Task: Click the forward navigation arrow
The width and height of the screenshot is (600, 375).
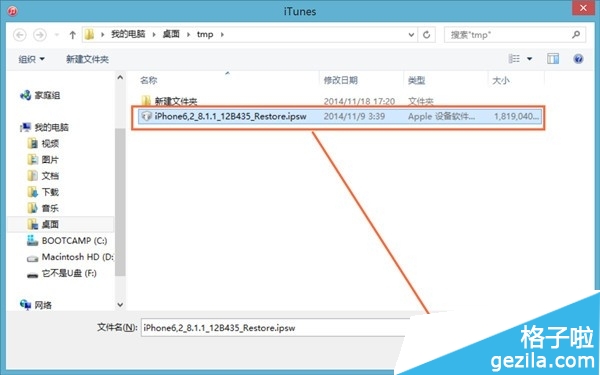Action: pos(39,35)
